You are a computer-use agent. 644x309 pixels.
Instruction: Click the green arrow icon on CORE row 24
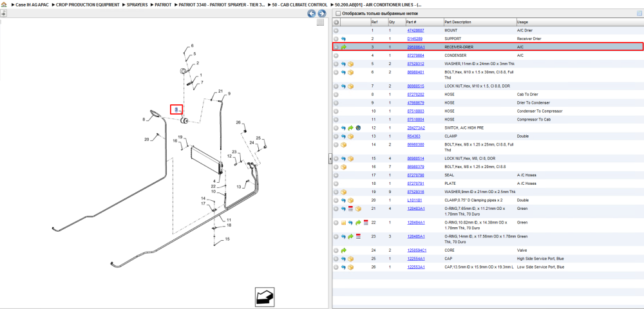(343, 250)
